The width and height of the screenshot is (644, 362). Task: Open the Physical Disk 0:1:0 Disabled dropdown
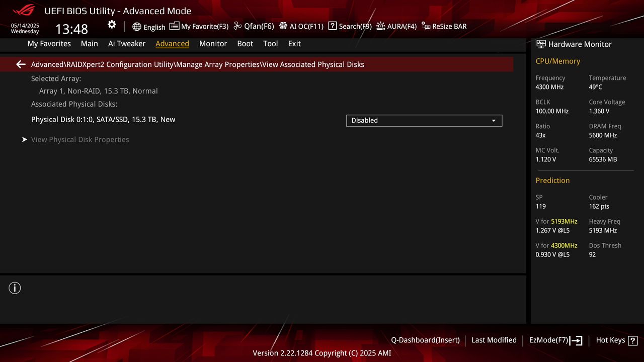coord(424,121)
